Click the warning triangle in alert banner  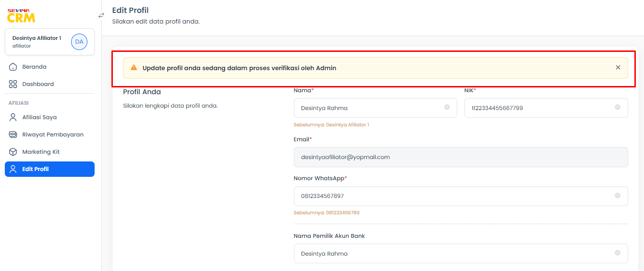134,68
